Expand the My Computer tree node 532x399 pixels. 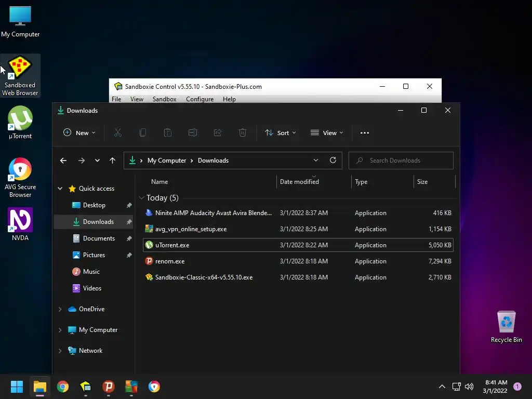(60, 330)
